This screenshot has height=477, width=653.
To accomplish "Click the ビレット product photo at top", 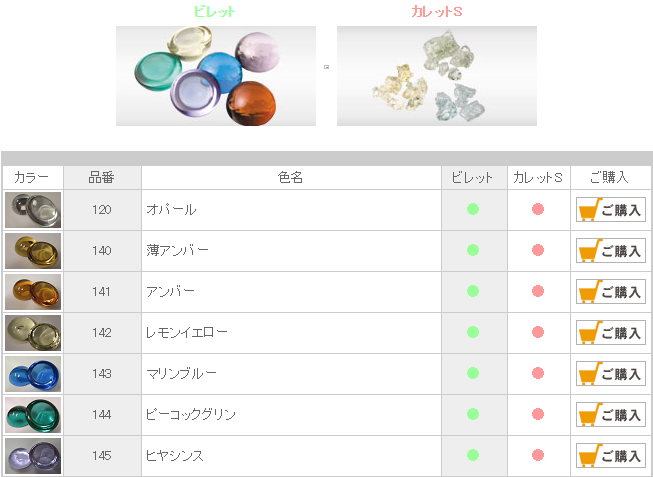I will [216, 76].
